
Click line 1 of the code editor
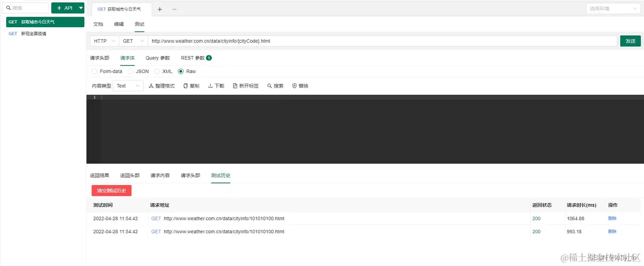click(x=372, y=97)
